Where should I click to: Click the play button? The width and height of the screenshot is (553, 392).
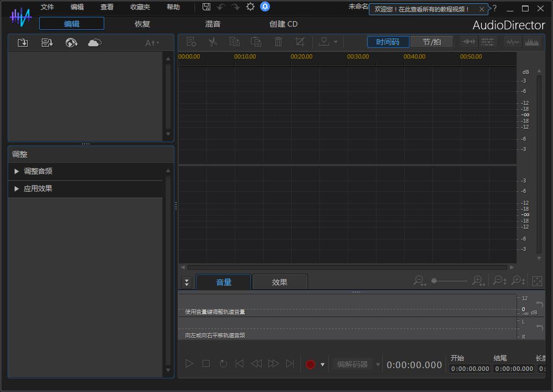189,363
